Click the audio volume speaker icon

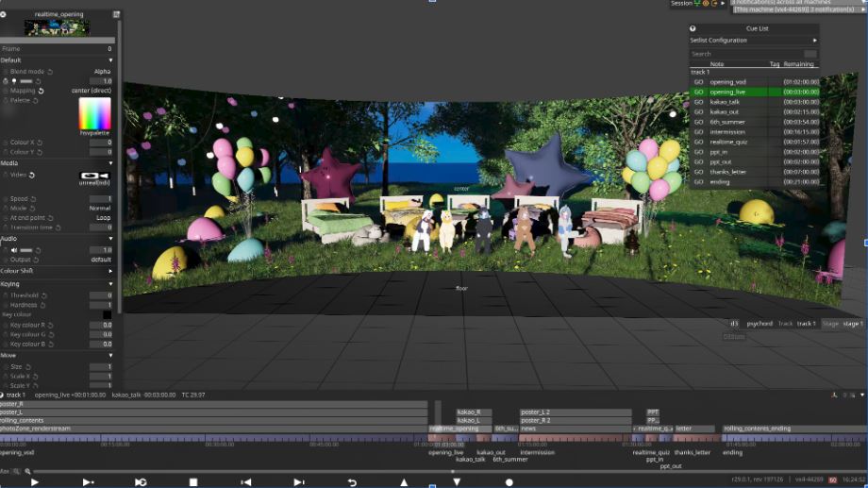[x=14, y=250]
